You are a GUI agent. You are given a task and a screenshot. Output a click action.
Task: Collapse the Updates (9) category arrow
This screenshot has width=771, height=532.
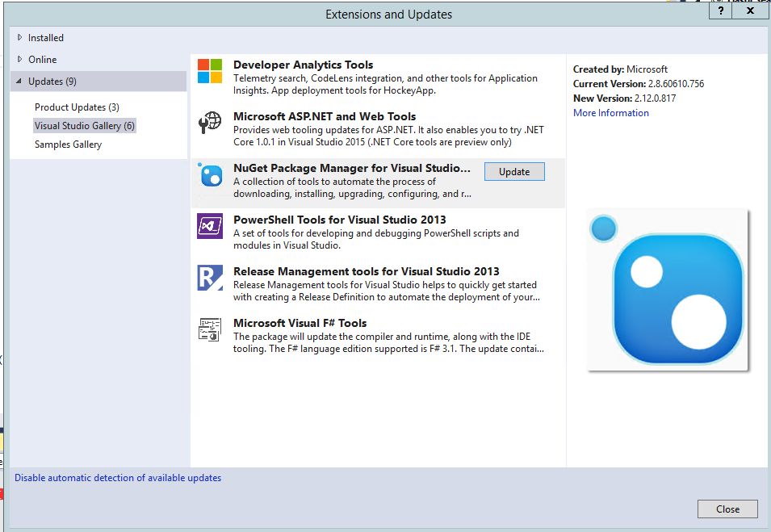(x=19, y=81)
